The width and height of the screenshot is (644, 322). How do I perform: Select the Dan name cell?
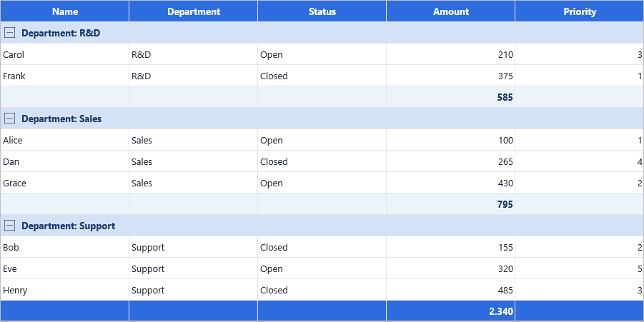point(65,161)
